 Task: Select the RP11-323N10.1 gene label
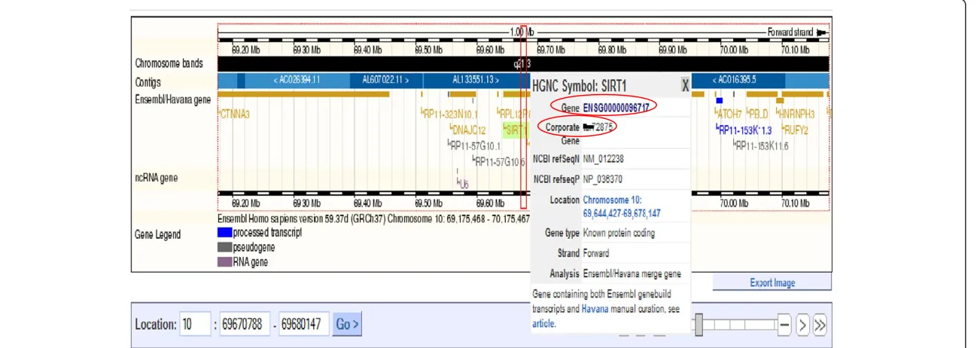450,114
